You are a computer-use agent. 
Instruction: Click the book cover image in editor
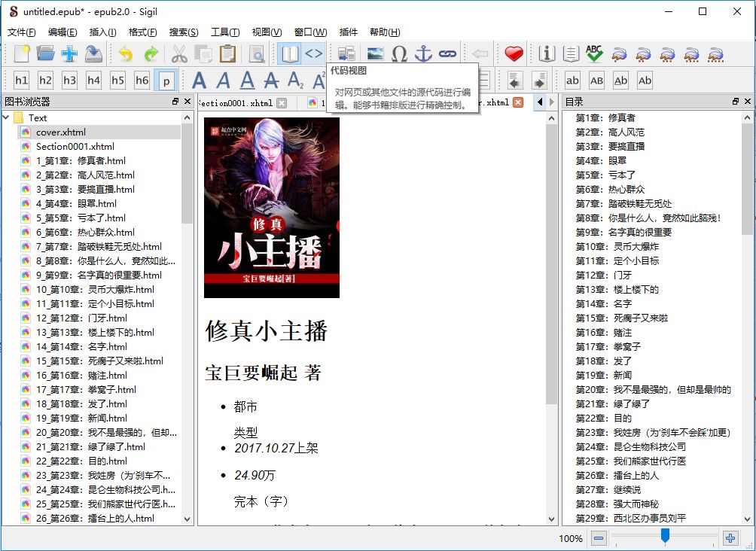pyautogui.click(x=271, y=207)
